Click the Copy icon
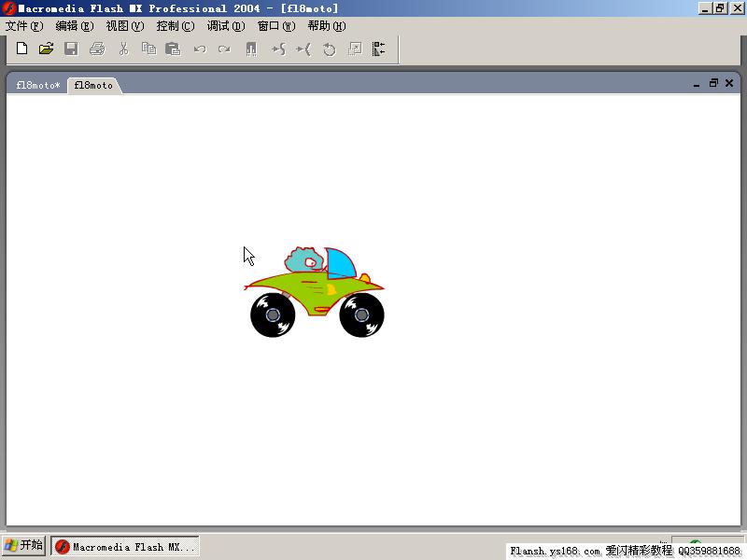747x560 pixels. 149,49
